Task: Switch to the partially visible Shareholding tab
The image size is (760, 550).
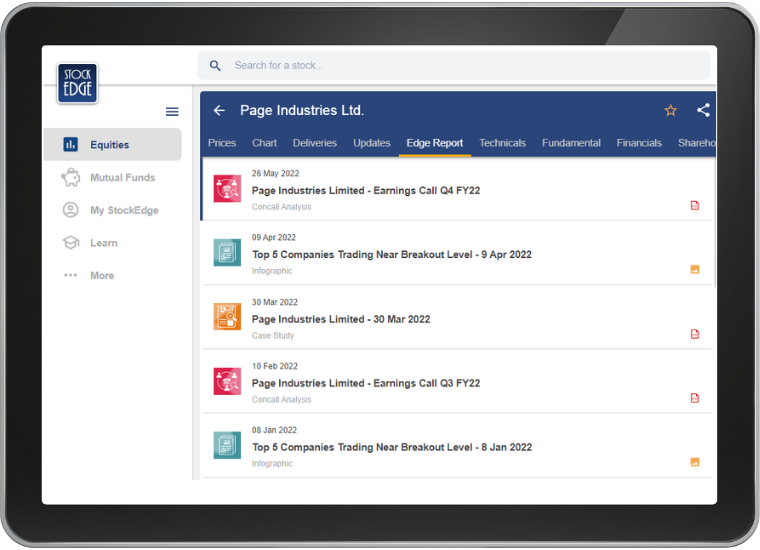Action: pyautogui.click(x=697, y=143)
